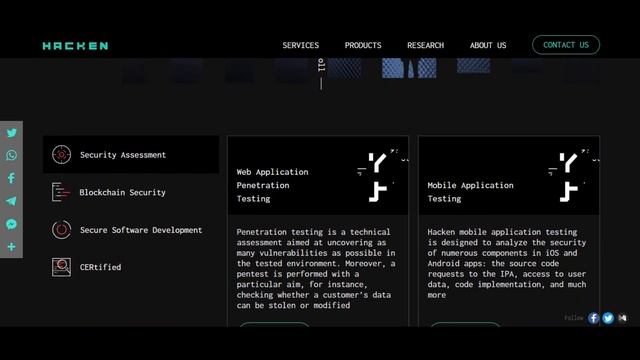Open the Services menu
The width and height of the screenshot is (640, 360).
click(301, 45)
